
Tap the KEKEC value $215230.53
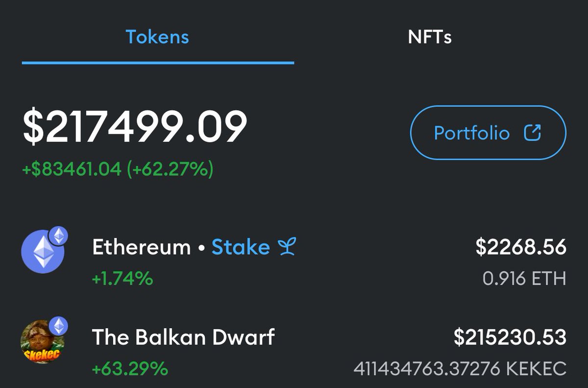[x=510, y=338]
